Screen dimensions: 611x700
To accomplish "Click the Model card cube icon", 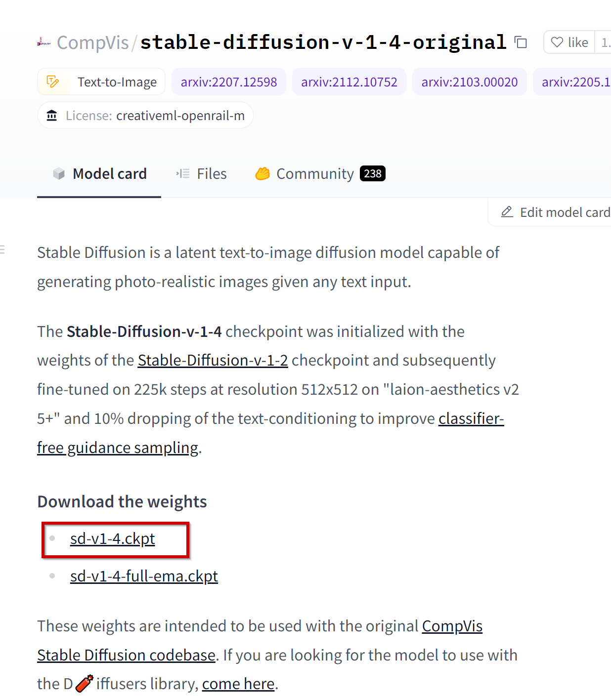I will (x=59, y=173).
